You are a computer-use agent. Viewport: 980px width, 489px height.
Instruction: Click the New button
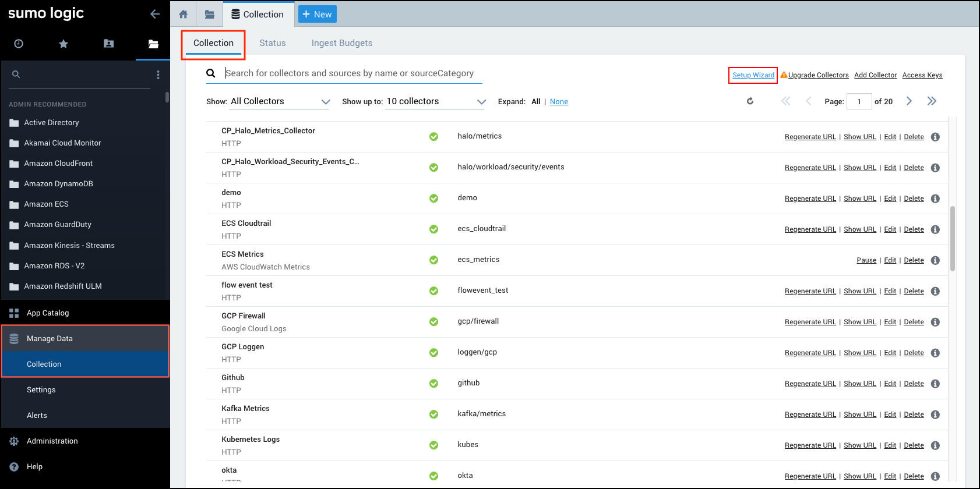click(x=318, y=14)
